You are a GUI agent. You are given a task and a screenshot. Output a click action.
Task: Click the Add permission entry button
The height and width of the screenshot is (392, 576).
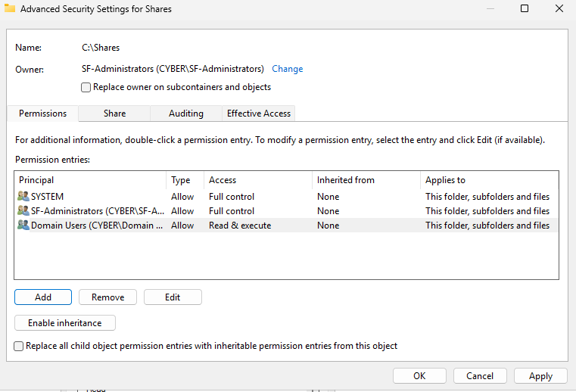43,297
